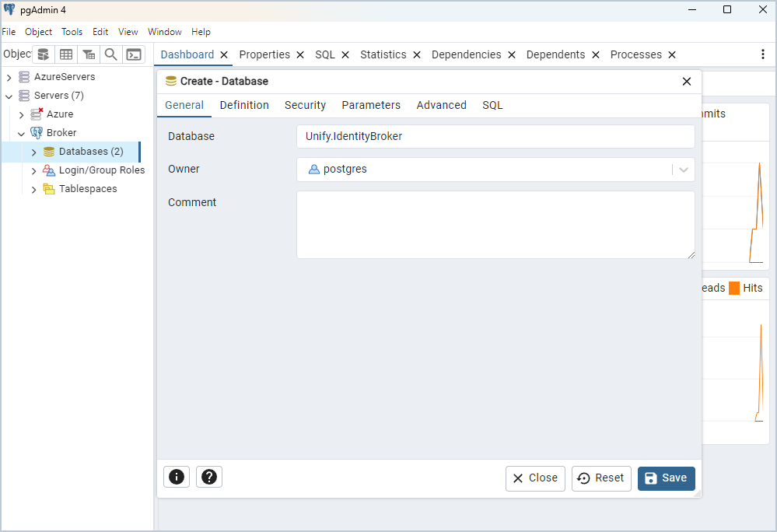Open the View Data table icon

tap(66, 54)
